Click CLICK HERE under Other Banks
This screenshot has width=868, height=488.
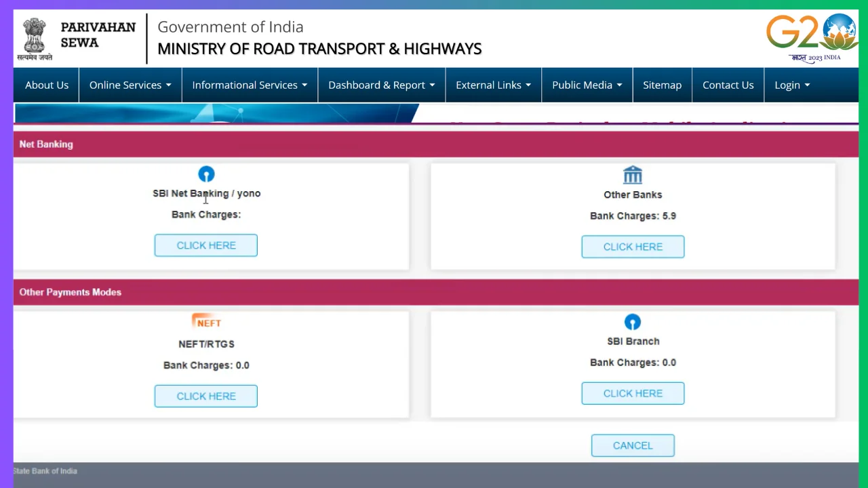point(633,247)
